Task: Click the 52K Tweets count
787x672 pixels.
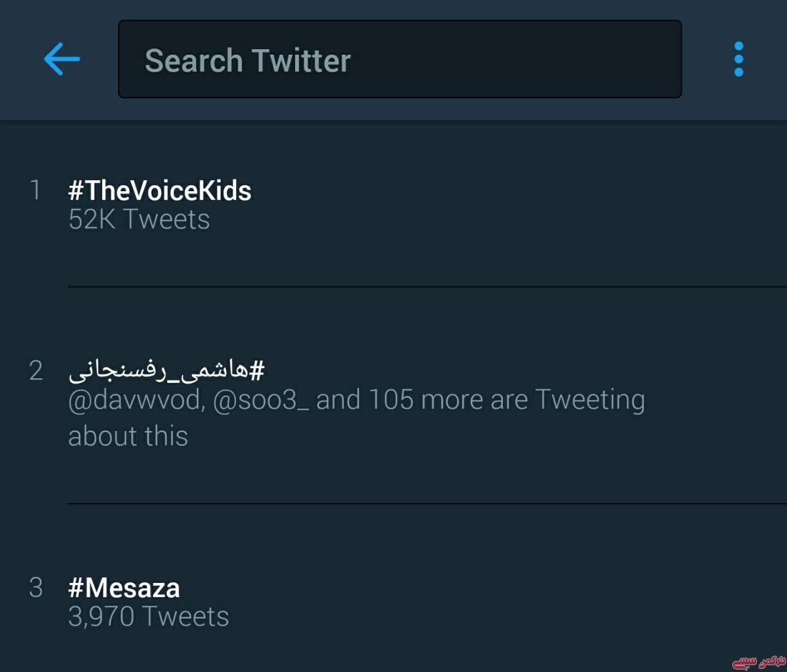Action: pyautogui.click(x=139, y=219)
